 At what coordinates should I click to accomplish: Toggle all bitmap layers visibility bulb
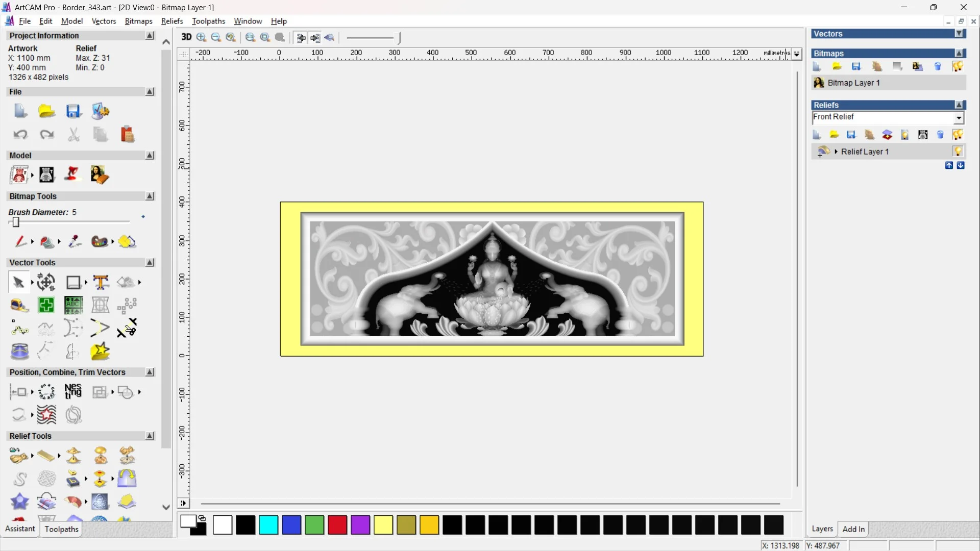pos(958,66)
